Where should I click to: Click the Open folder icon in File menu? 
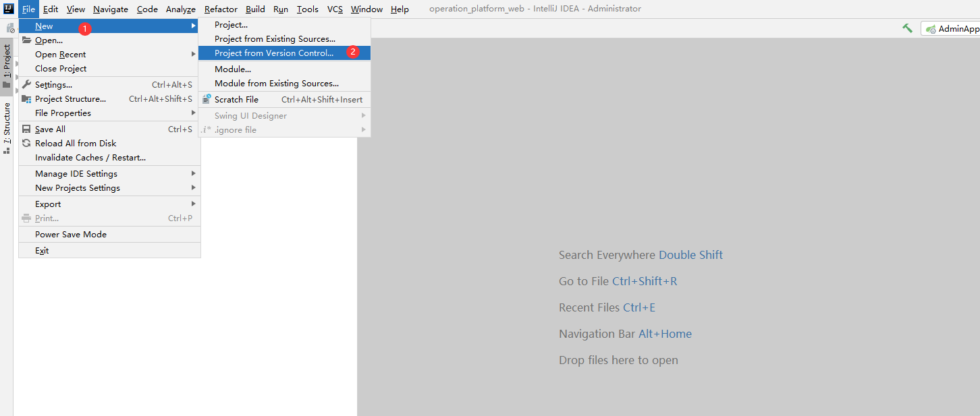click(x=26, y=40)
